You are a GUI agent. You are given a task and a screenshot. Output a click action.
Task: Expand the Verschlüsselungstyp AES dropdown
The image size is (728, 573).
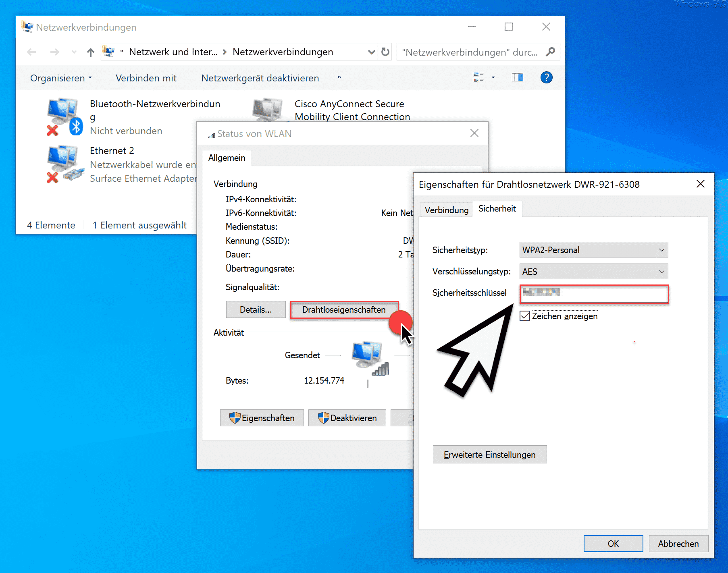[x=593, y=272]
